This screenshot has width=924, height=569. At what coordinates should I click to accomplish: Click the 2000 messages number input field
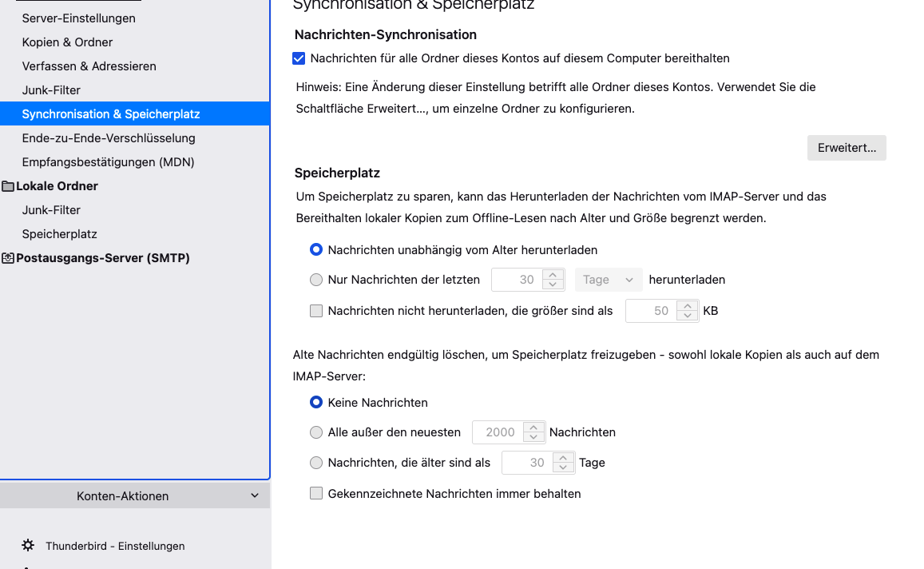498,432
